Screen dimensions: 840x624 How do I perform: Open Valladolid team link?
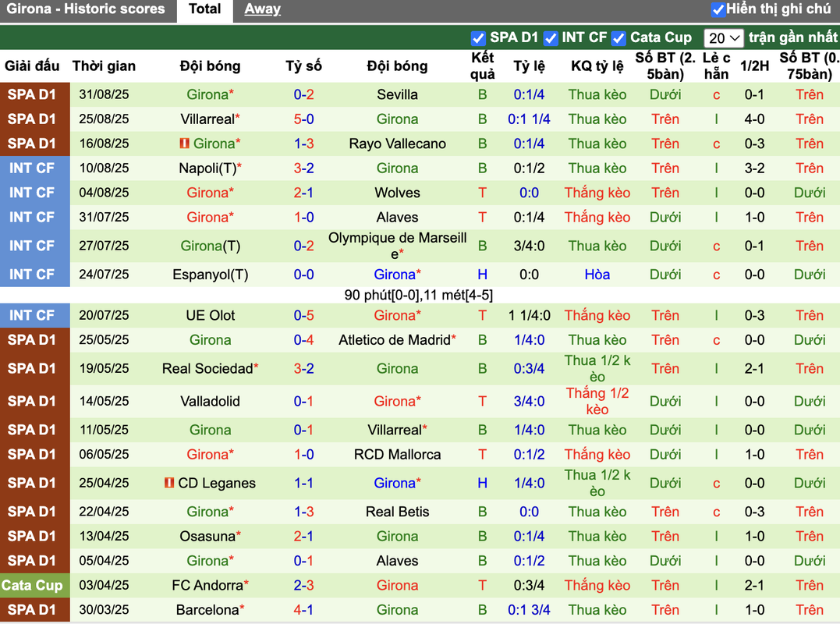click(x=210, y=401)
